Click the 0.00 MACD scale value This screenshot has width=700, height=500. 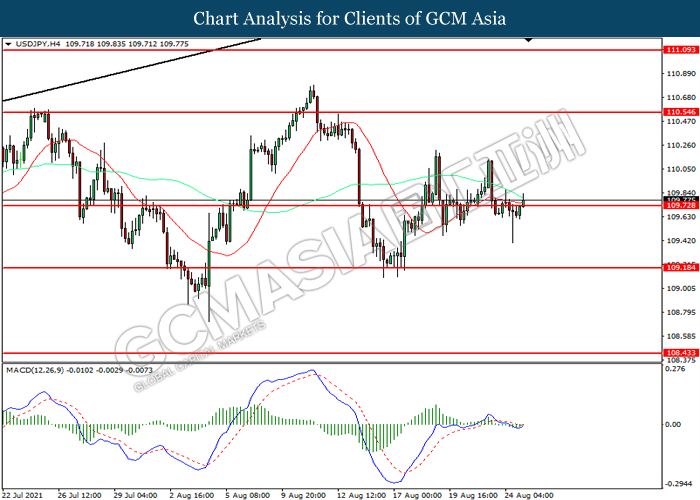click(x=673, y=424)
